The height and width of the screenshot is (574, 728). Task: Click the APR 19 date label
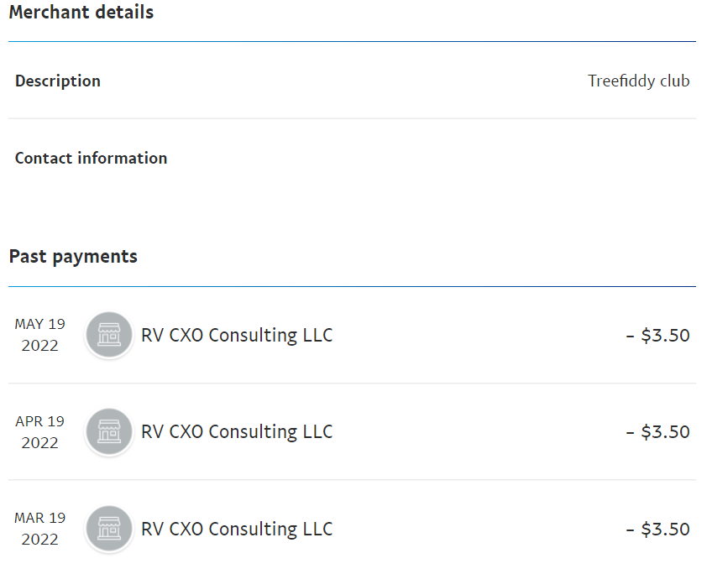pyautogui.click(x=39, y=421)
